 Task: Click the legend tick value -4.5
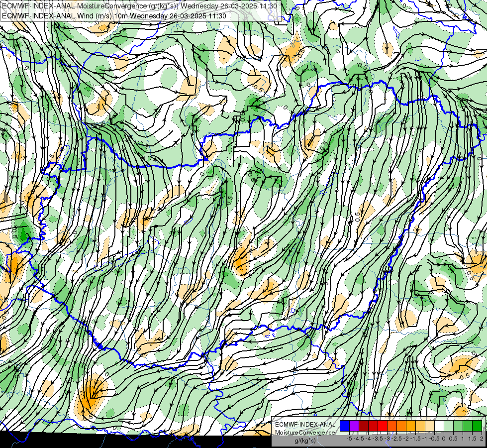point(359,439)
